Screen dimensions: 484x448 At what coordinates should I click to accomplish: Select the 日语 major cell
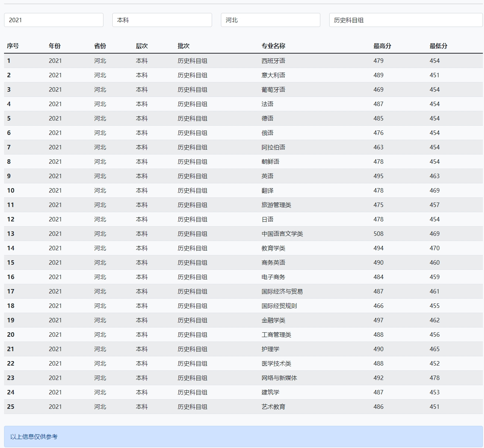[x=267, y=219]
